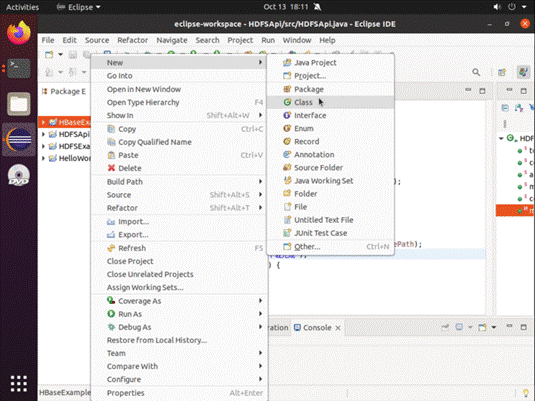Choose Assign Working Sets...
The image size is (535, 401).
pos(179,287)
